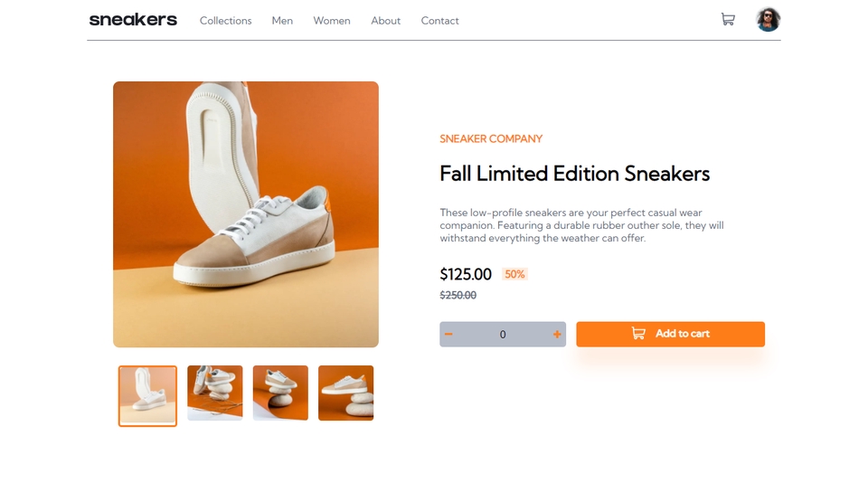868x483 pixels.
Task: Open the About page link
Action: pos(385,21)
